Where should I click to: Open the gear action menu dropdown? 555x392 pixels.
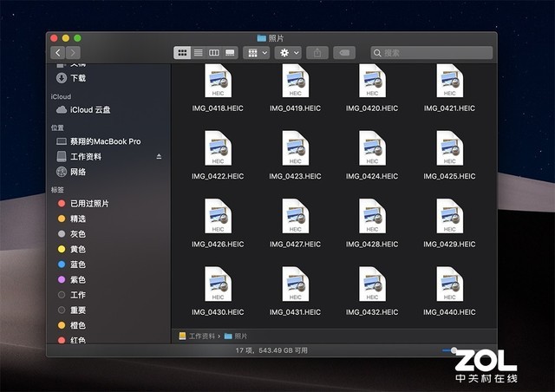coord(288,53)
